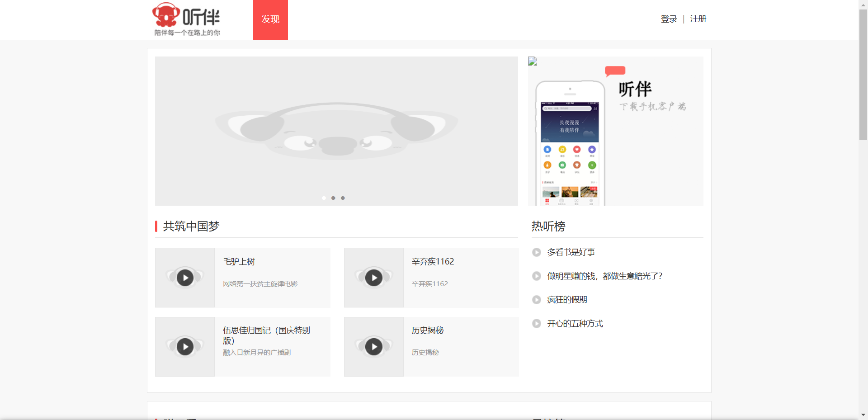
Task: Open the 热听榜 section heading
Action: point(548,226)
